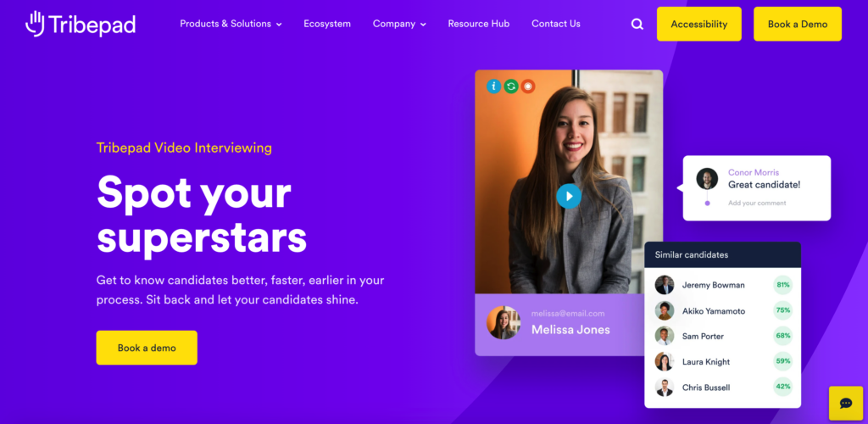Click the 42% match badge

[x=782, y=387]
